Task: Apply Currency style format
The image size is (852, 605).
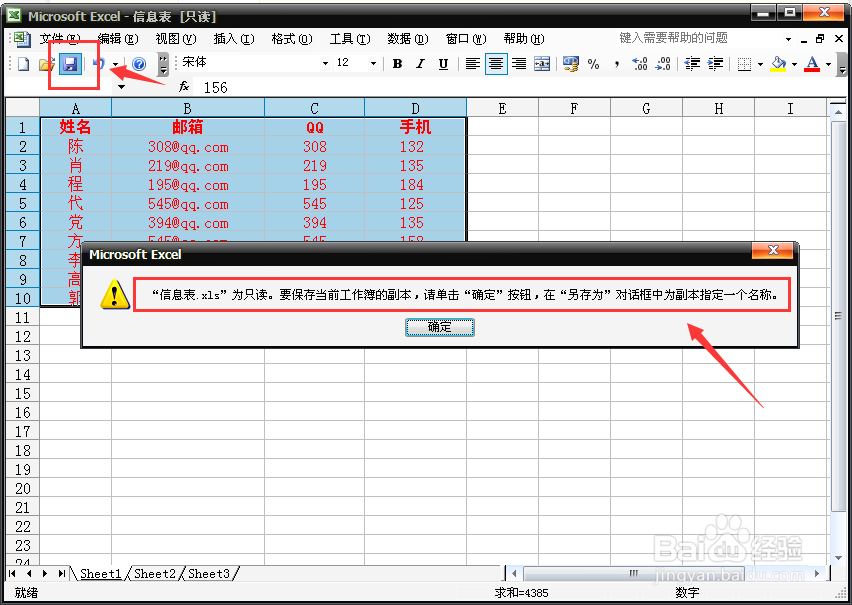Action: 571,64
